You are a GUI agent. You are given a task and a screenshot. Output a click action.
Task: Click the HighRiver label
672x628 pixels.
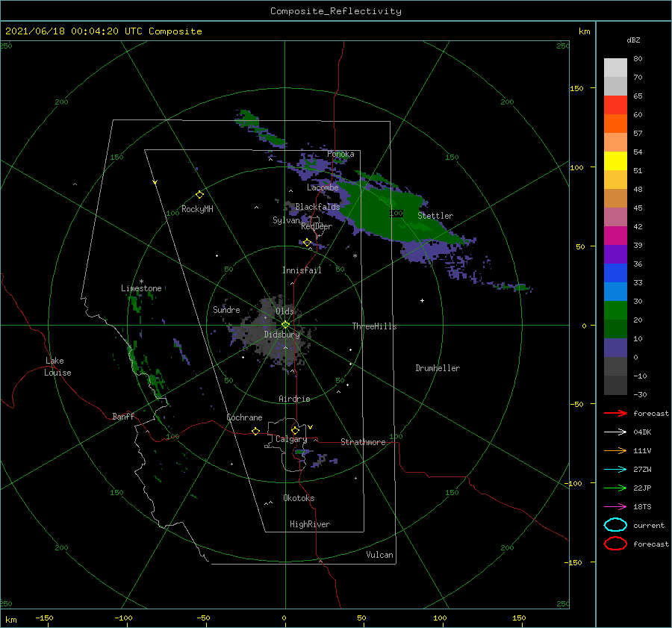(x=310, y=524)
